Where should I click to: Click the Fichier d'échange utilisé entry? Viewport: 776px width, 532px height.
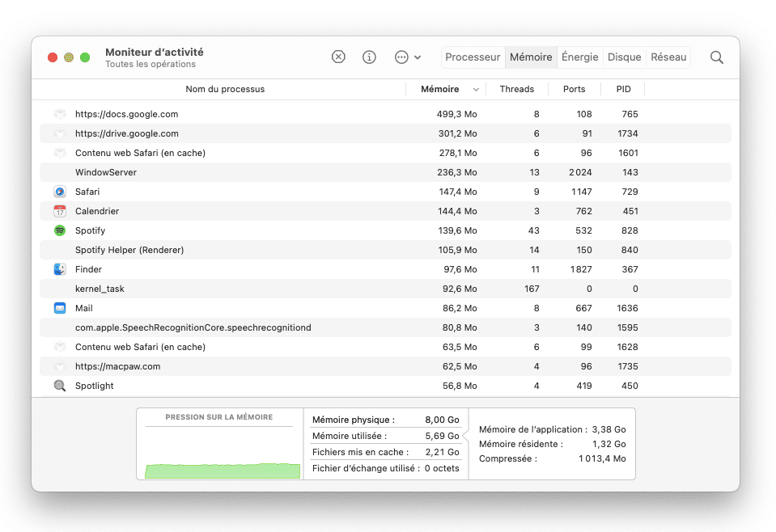[x=385, y=468]
